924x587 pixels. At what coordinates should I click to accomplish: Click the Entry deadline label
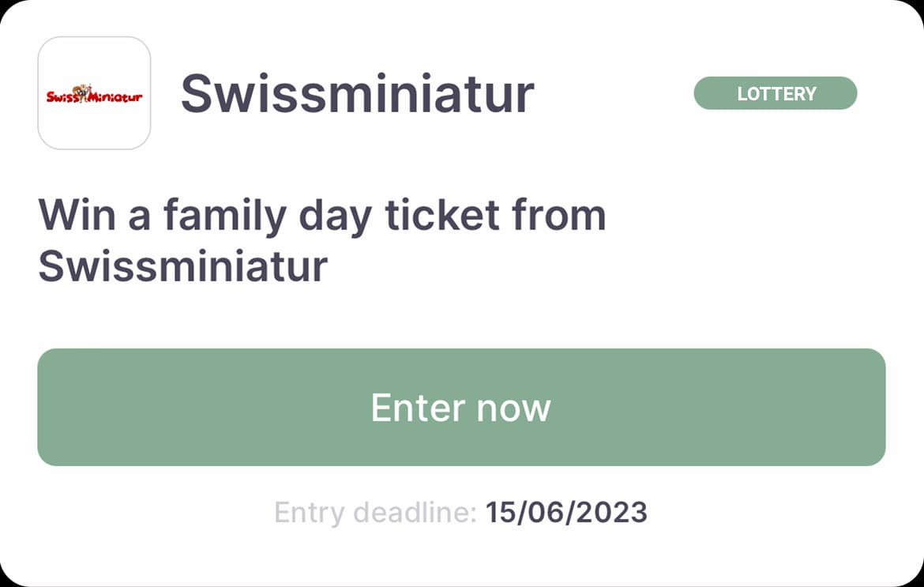pos(375,512)
